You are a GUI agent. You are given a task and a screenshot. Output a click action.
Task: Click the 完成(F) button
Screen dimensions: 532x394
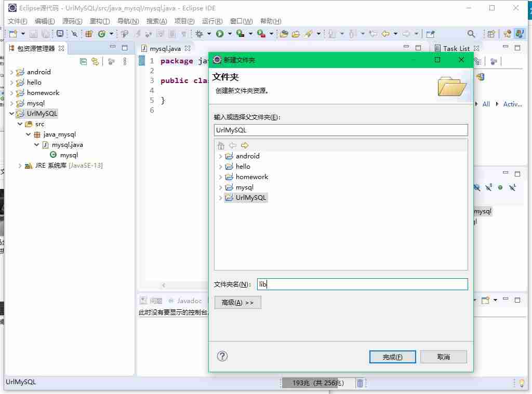[x=392, y=357]
